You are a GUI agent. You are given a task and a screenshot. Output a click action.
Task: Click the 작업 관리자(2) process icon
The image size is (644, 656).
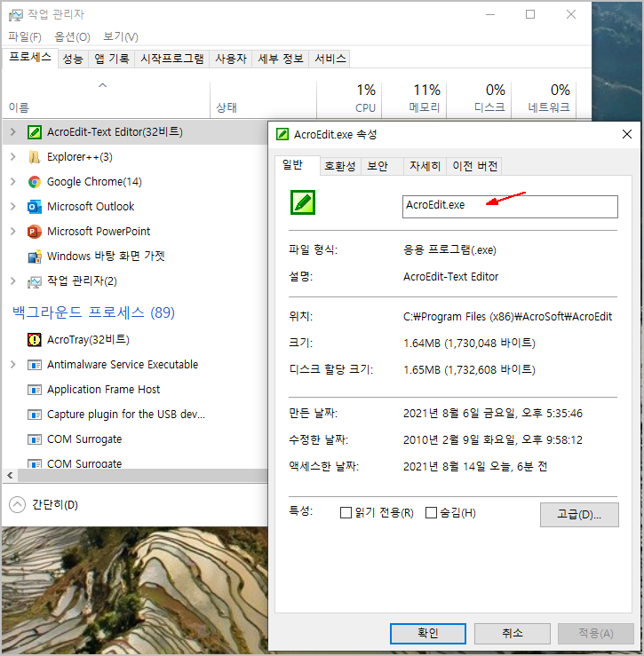[35, 281]
